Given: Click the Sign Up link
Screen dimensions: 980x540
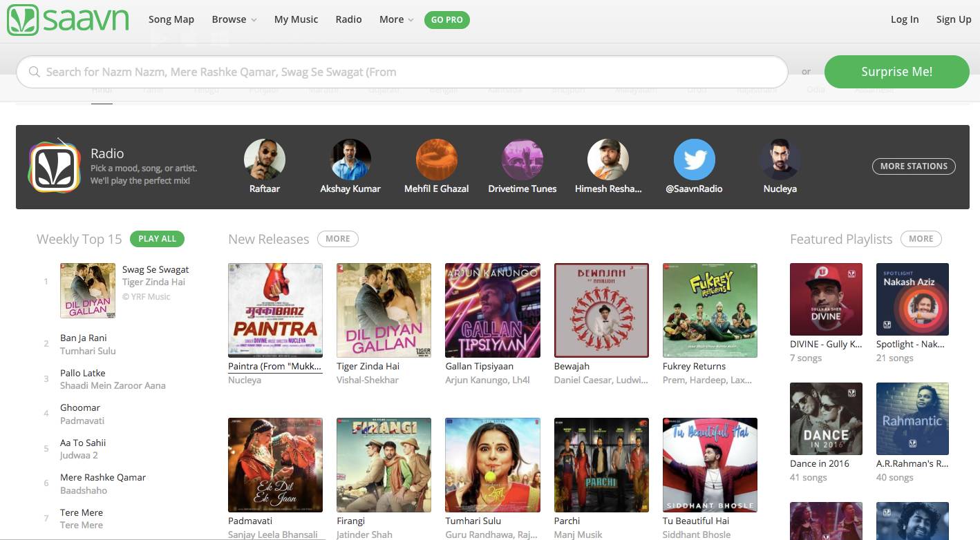Looking at the screenshot, I should [x=954, y=19].
